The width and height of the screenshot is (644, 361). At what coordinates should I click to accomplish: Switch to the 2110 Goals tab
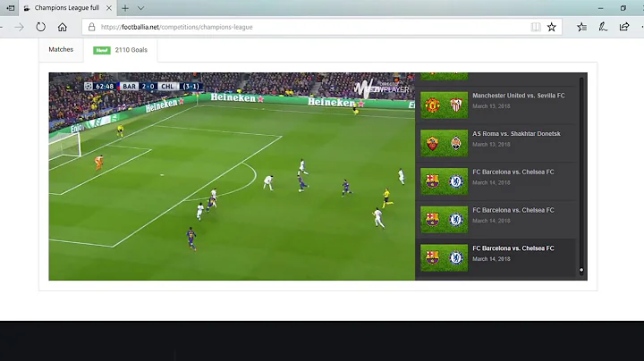(x=121, y=50)
